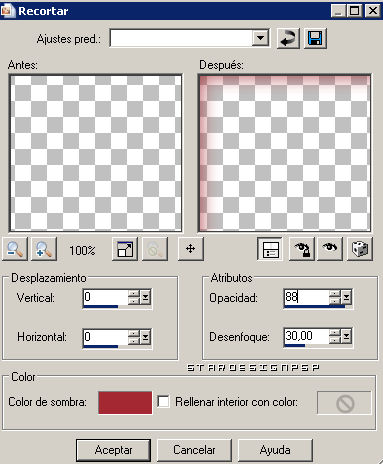
Task: Click the Después preview pane
Action: [x=284, y=153]
